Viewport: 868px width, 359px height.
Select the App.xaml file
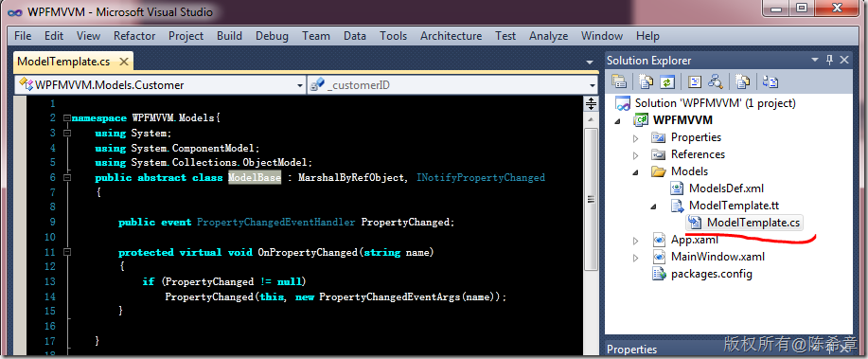click(x=694, y=240)
